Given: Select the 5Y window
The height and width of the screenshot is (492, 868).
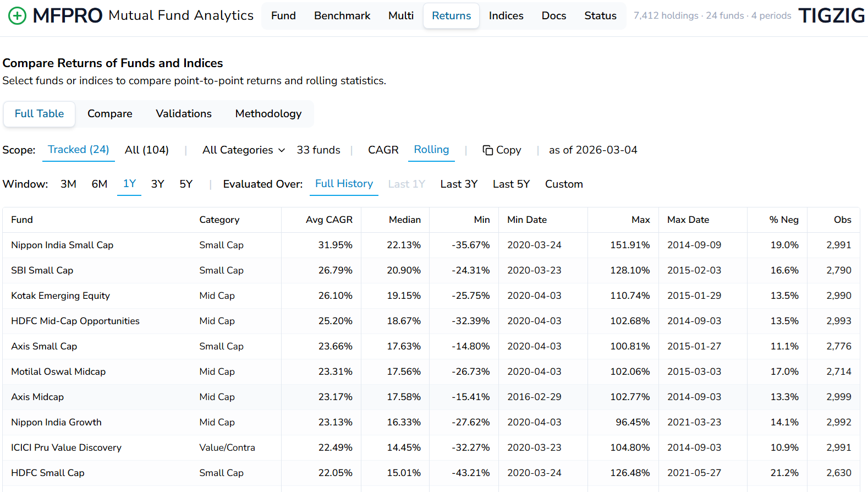Looking at the screenshot, I should [x=186, y=184].
